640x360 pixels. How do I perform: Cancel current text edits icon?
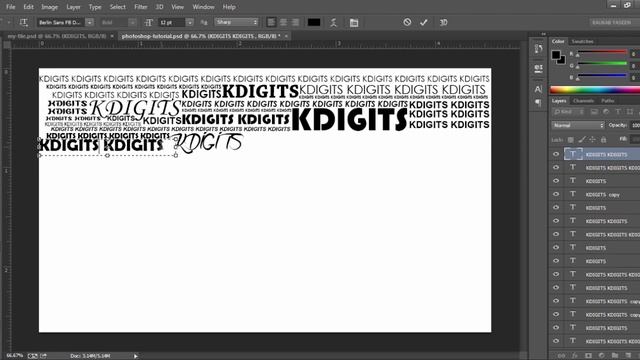click(x=407, y=22)
